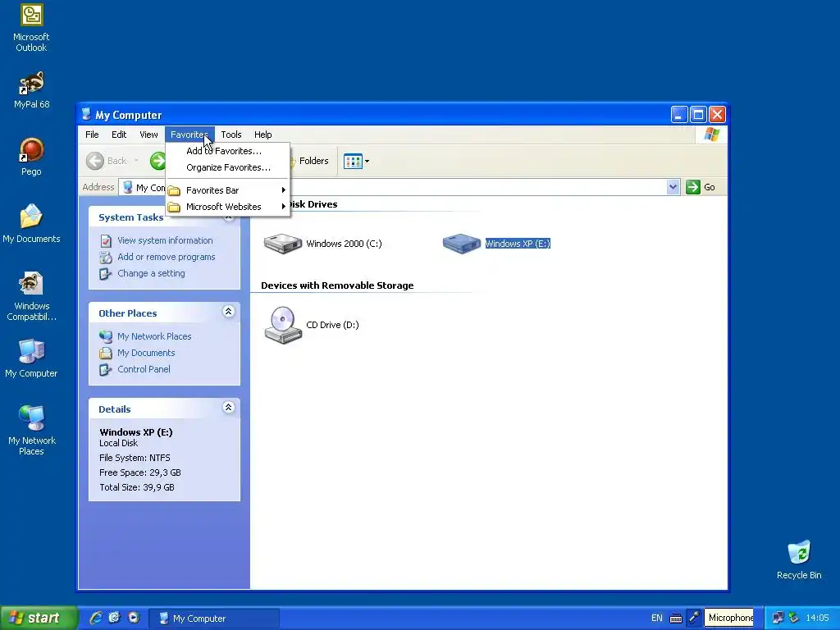Open the Address bar dropdown arrow
The image size is (840, 630).
coord(673,187)
